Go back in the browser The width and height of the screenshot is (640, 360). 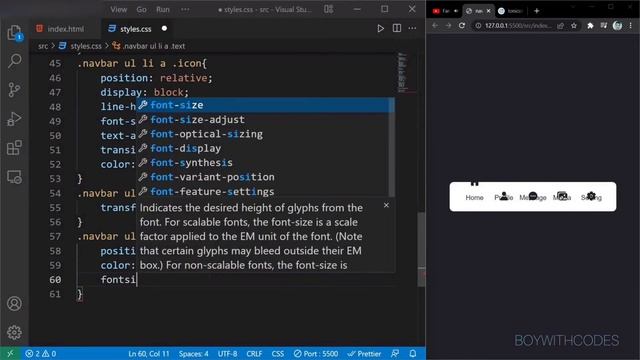click(x=435, y=25)
